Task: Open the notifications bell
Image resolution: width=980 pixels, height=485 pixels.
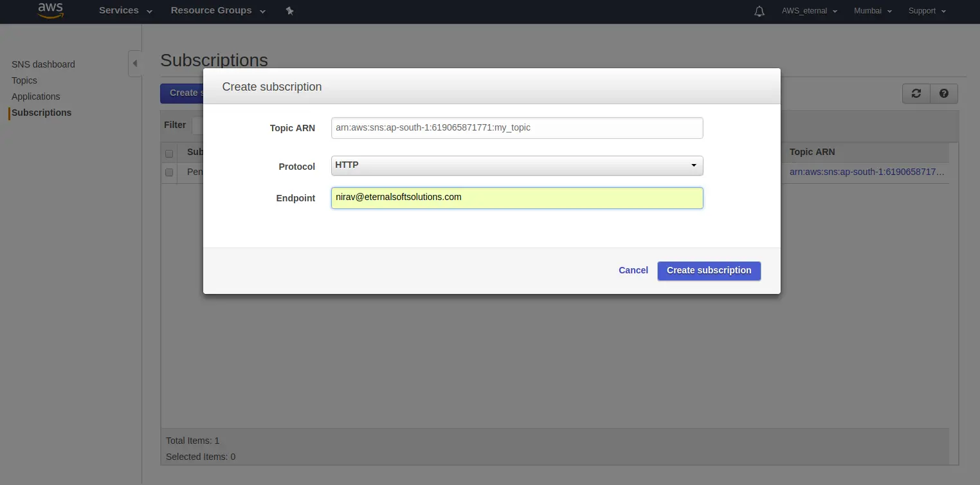Action: point(759,11)
